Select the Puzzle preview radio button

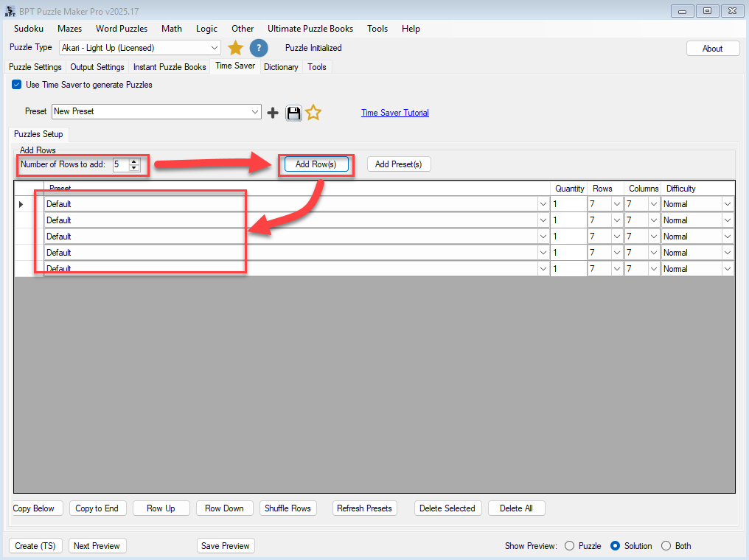coord(569,546)
